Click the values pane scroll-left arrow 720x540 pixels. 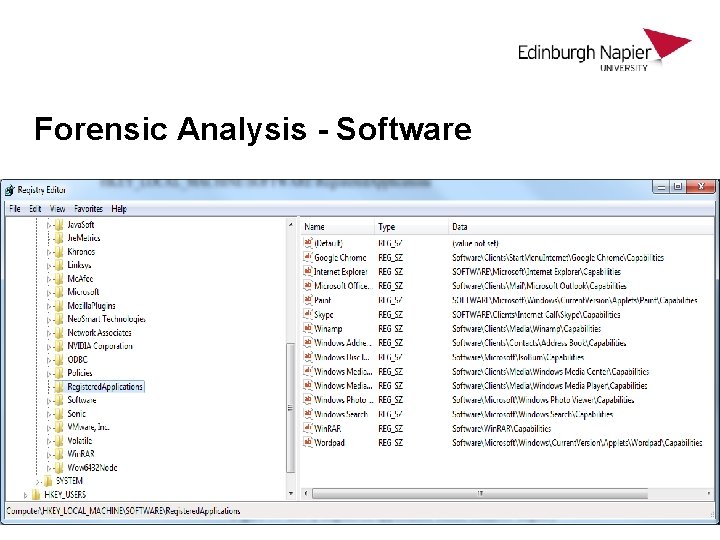click(x=306, y=493)
